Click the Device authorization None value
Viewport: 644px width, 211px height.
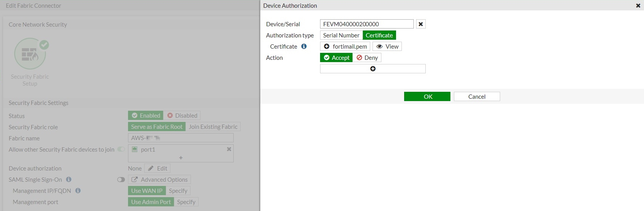135,168
